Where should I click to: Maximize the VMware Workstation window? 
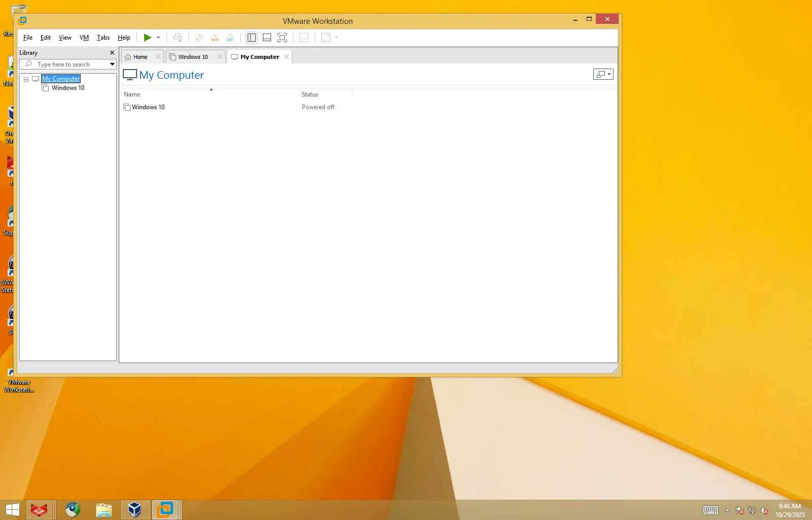coord(589,19)
